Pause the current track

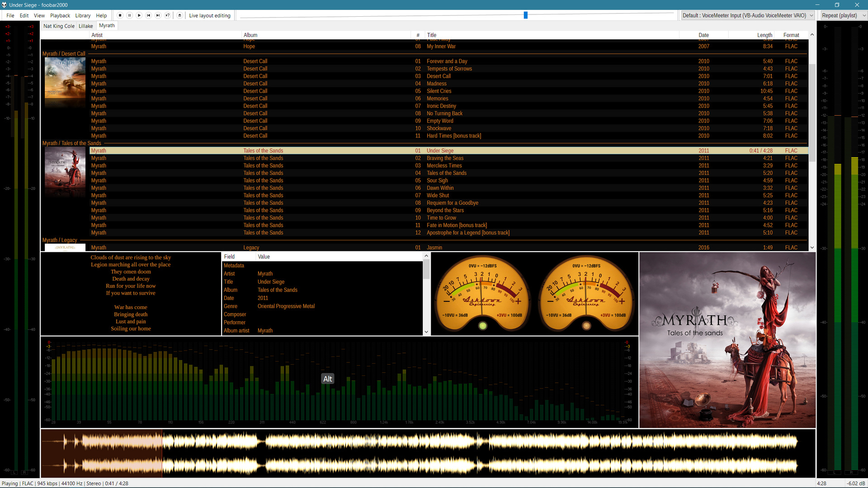pos(129,15)
